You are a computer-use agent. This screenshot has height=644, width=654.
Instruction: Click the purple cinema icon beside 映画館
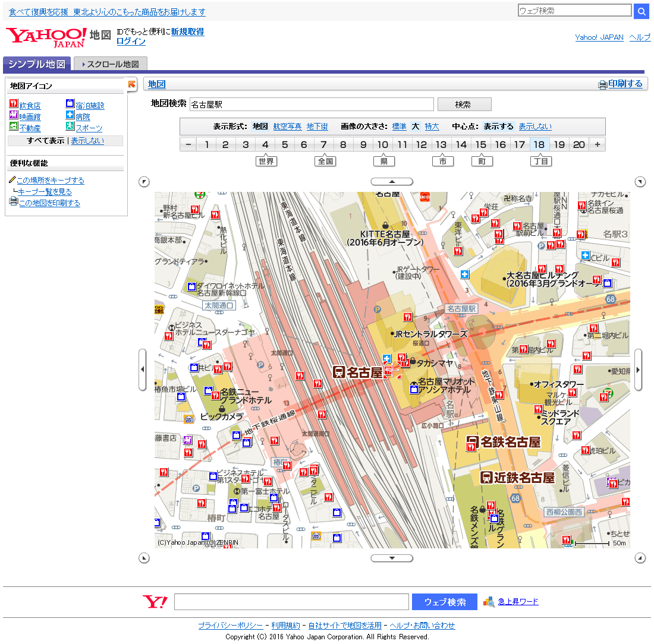(13, 115)
